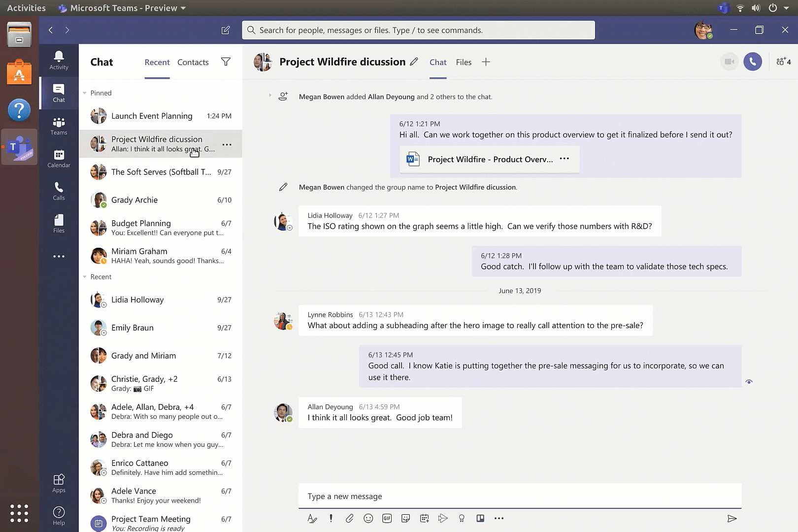
Task: Open the sticker picker
Action: 405,518
